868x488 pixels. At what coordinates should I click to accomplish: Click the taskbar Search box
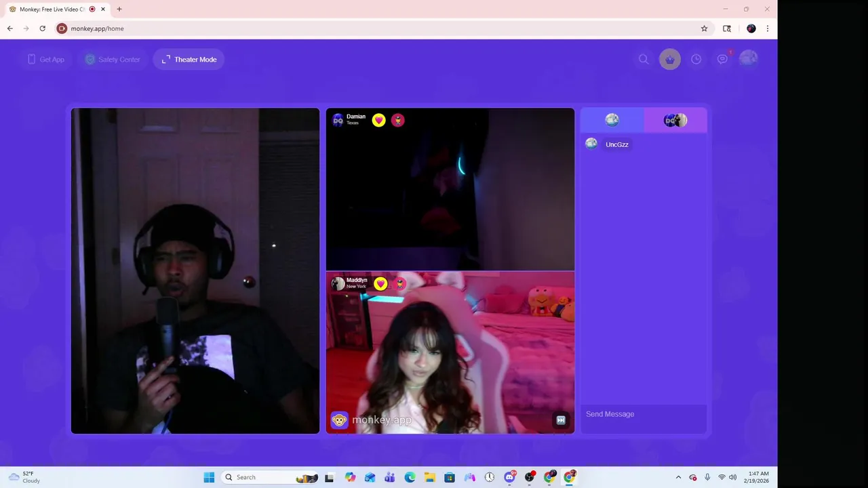click(270, 477)
